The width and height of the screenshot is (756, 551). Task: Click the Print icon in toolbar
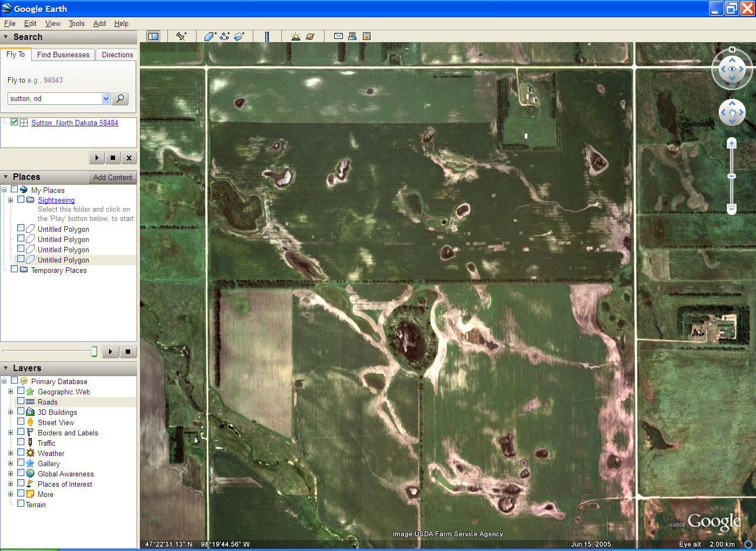pos(352,36)
